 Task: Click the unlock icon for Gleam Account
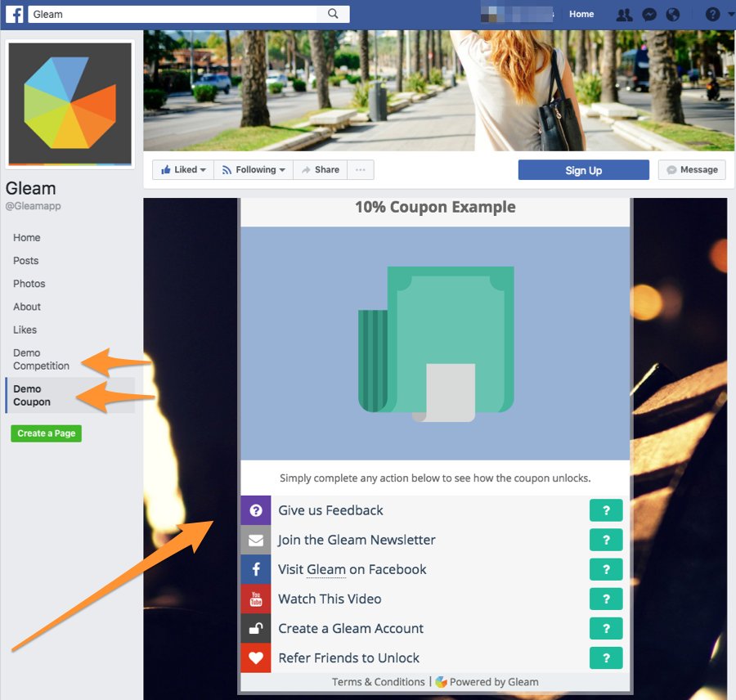pyautogui.click(x=256, y=629)
